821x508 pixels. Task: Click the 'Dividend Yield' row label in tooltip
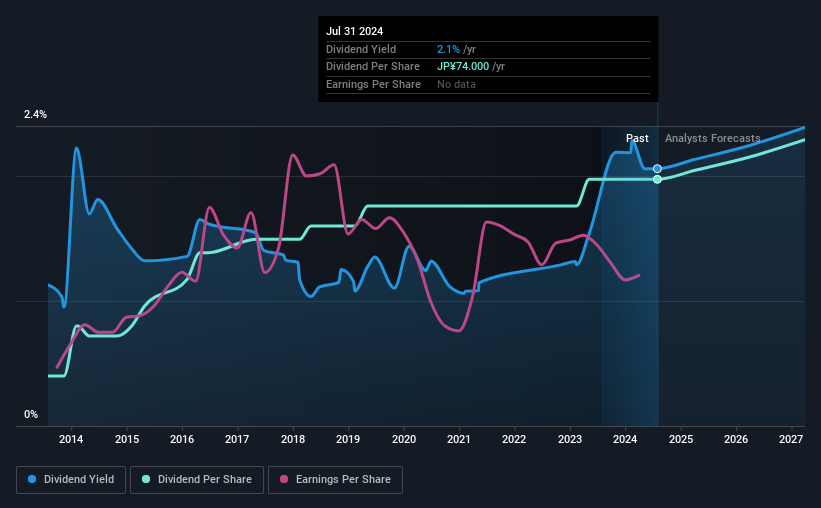(x=361, y=49)
